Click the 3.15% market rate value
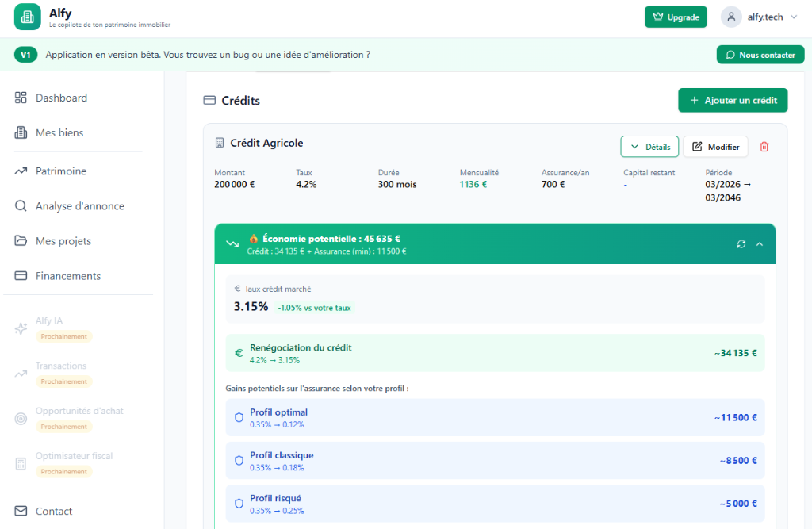The height and width of the screenshot is (529, 812). coord(251,307)
